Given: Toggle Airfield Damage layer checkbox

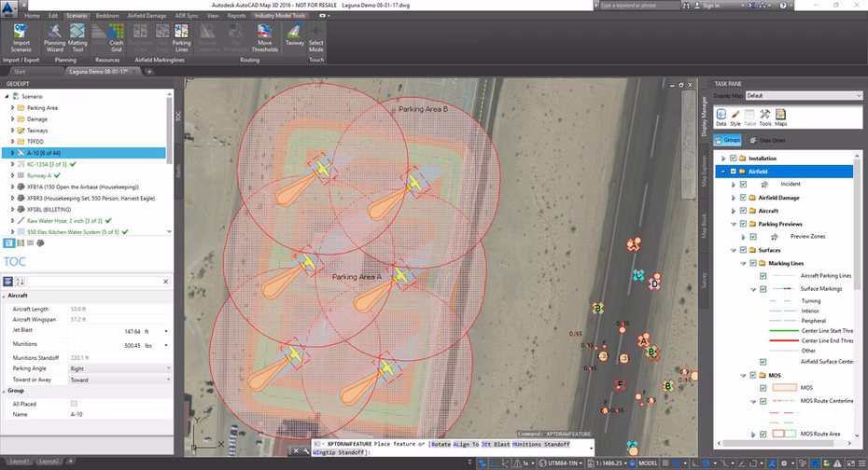Looking at the screenshot, I should [744, 198].
